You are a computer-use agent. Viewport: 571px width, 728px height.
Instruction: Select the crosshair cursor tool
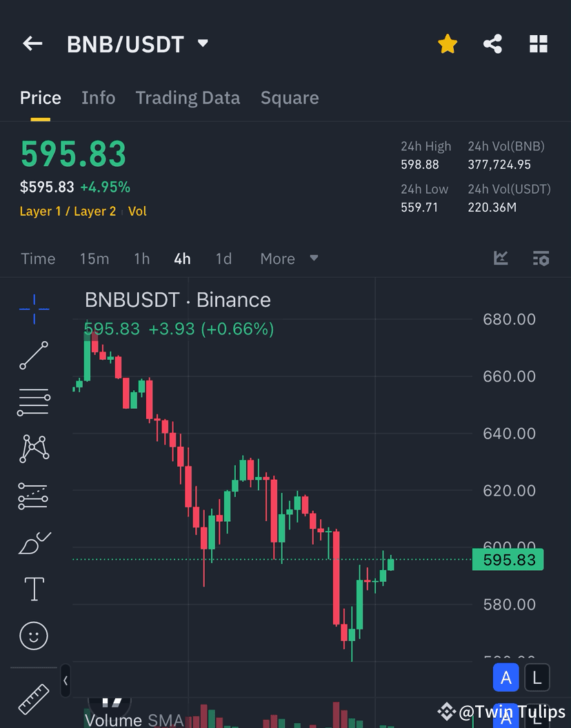(x=33, y=309)
